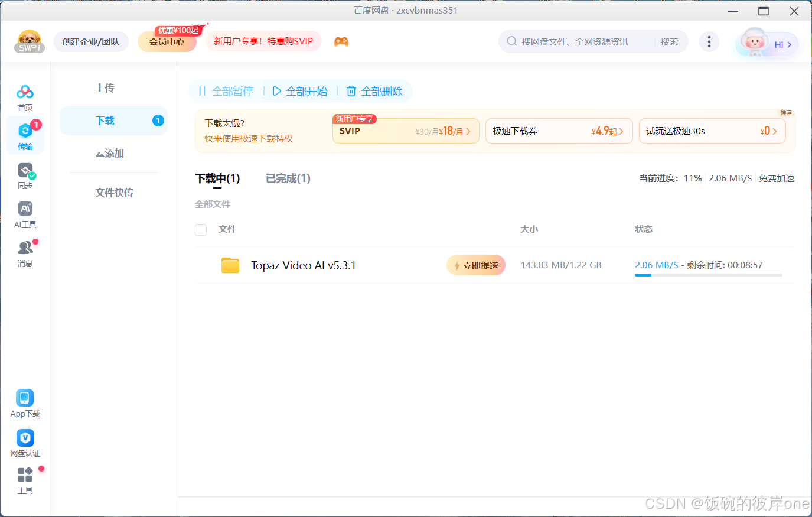
Task: Click the Topaz Video AI v5.3.1 filename
Action: tap(304, 265)
